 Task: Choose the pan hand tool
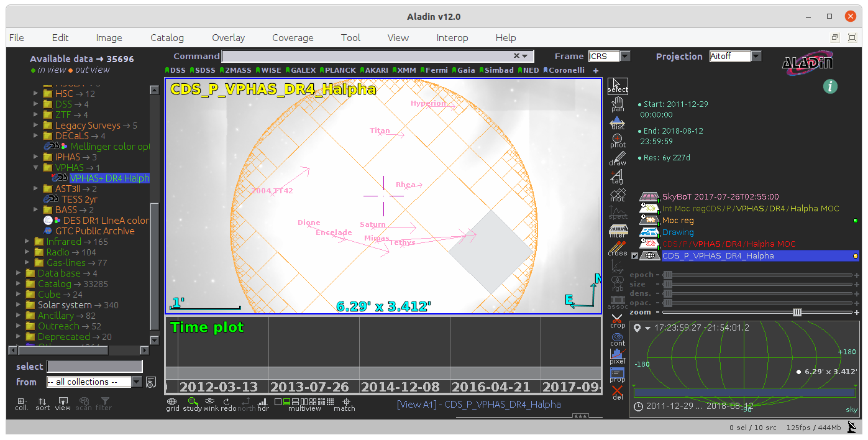pyautogui.click(x=618, y=104)
